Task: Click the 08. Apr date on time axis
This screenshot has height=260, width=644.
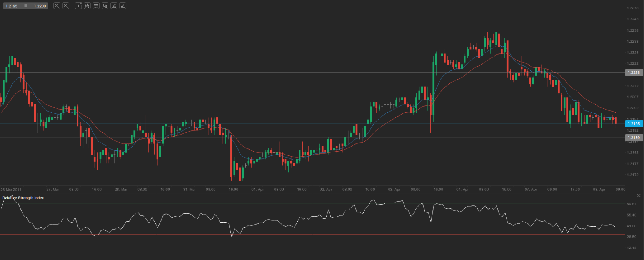Action: 599,190
